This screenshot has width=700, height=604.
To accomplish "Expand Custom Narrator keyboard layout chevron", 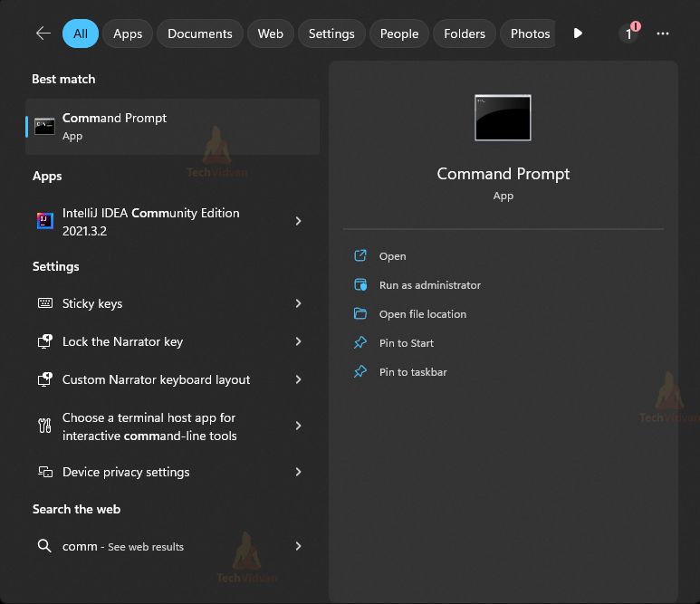I will click(298, 379).
